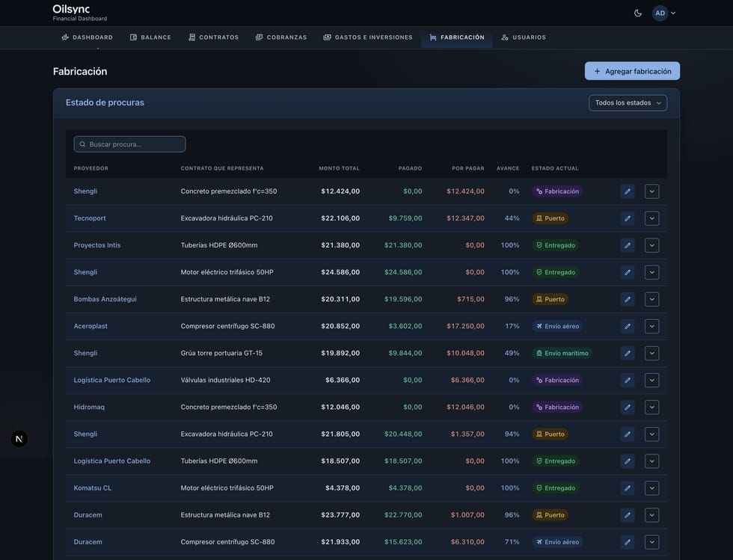Click the Agregar fabricación button
733x560 pixels.
[632, 71]
